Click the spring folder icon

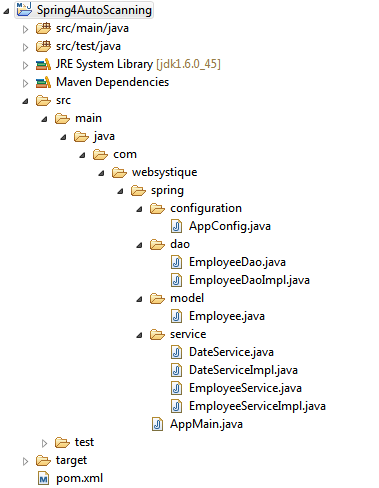coord(138,190)
